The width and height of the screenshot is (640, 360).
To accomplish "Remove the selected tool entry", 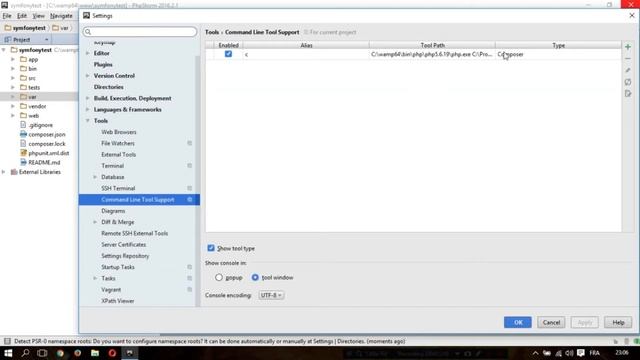I will coord(628,59).
